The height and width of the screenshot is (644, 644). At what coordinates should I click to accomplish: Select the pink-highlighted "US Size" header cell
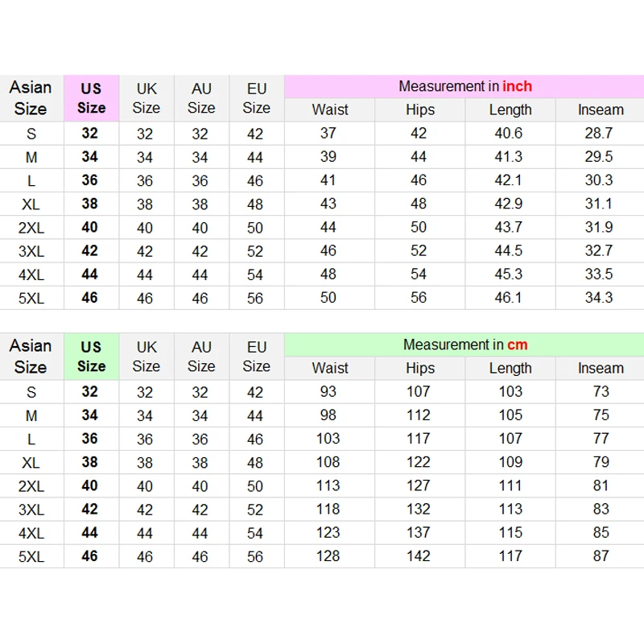coord(91,98)
